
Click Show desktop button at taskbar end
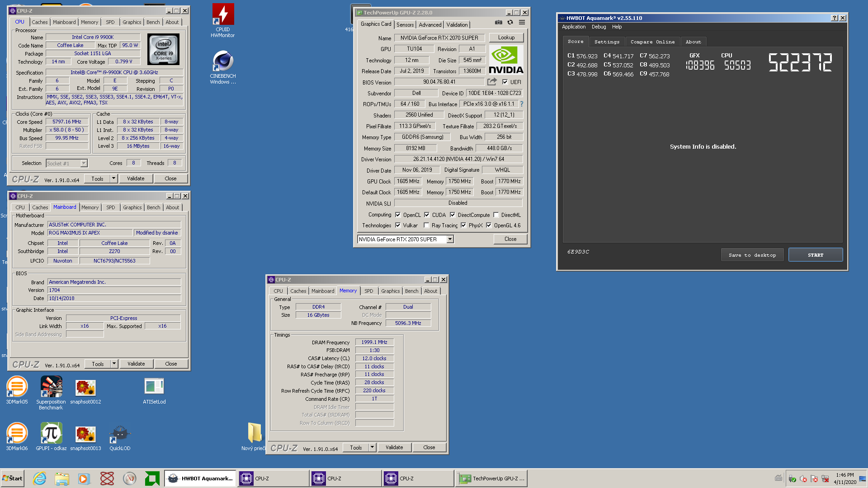point(863,479)
